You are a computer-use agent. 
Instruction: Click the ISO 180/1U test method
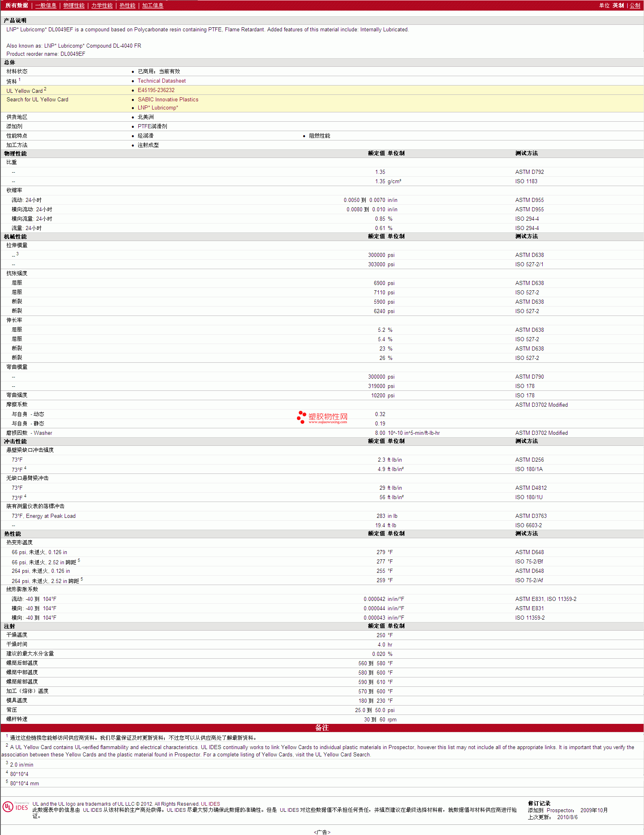(x=529, y=497)
